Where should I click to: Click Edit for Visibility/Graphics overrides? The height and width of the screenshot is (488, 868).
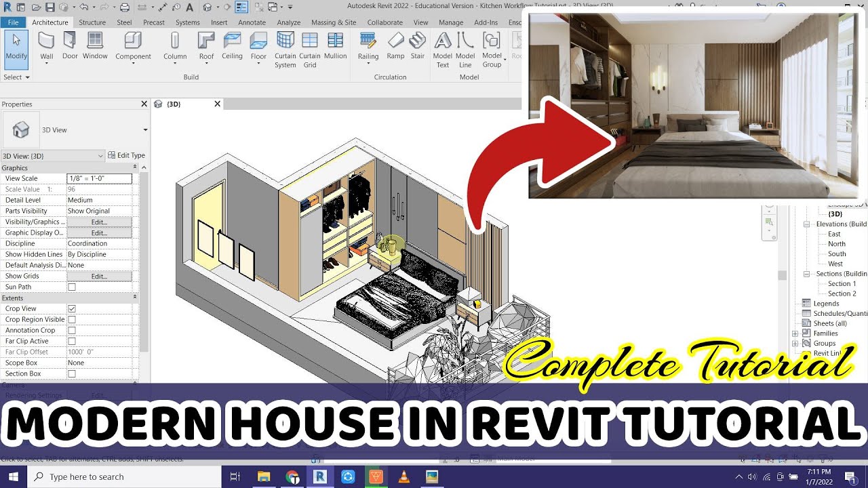[99, 222]
